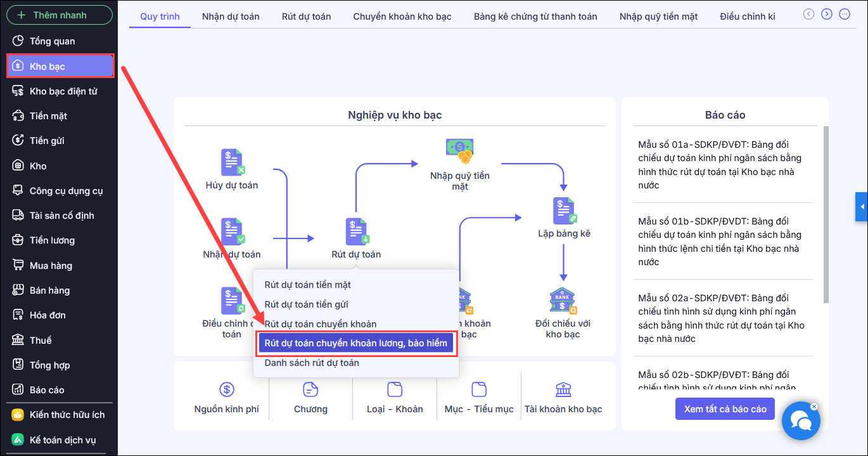The width and height of the screenshot is (868, 456).
Task: Open Kho bạc điện tử module
Action: tap(60, 91)
